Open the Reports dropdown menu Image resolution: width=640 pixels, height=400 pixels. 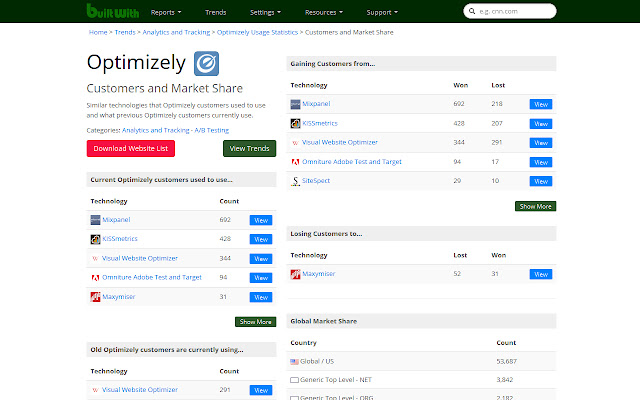(x=166, y=12)
